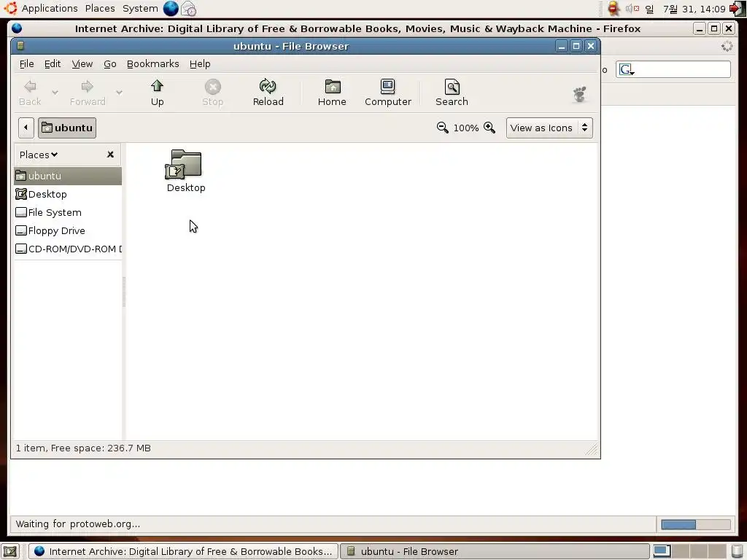Maximize the File Browser window

point(576,46)
